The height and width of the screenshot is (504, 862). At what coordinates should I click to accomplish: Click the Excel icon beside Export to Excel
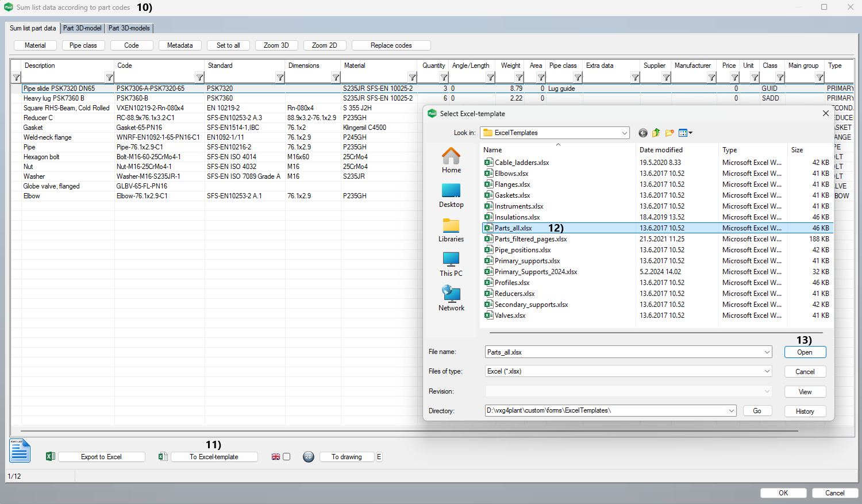tap(51, 457)
